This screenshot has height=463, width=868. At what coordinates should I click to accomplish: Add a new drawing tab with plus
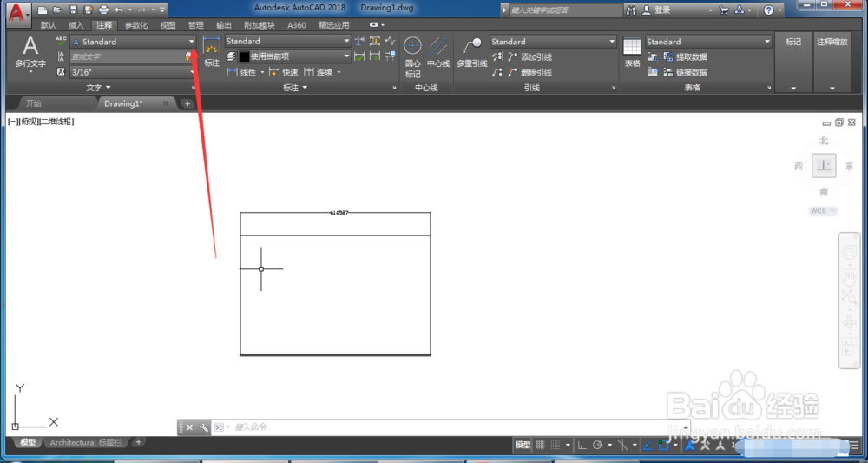[x=187, y=103]
